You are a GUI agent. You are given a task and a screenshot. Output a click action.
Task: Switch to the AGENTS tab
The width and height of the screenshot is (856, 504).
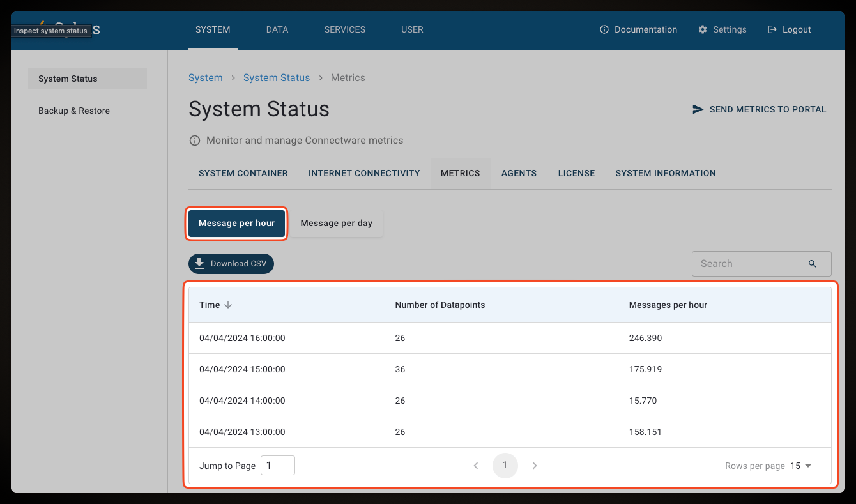point(519,173)
